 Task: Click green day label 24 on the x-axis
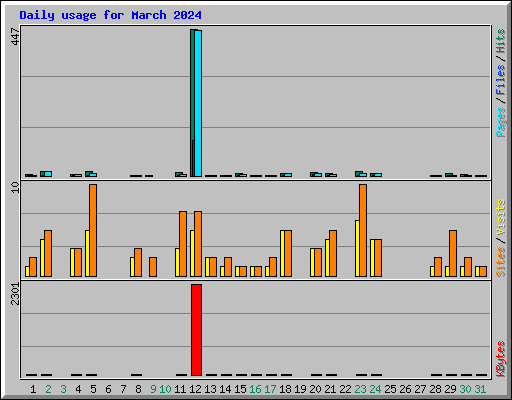[375, 389]
